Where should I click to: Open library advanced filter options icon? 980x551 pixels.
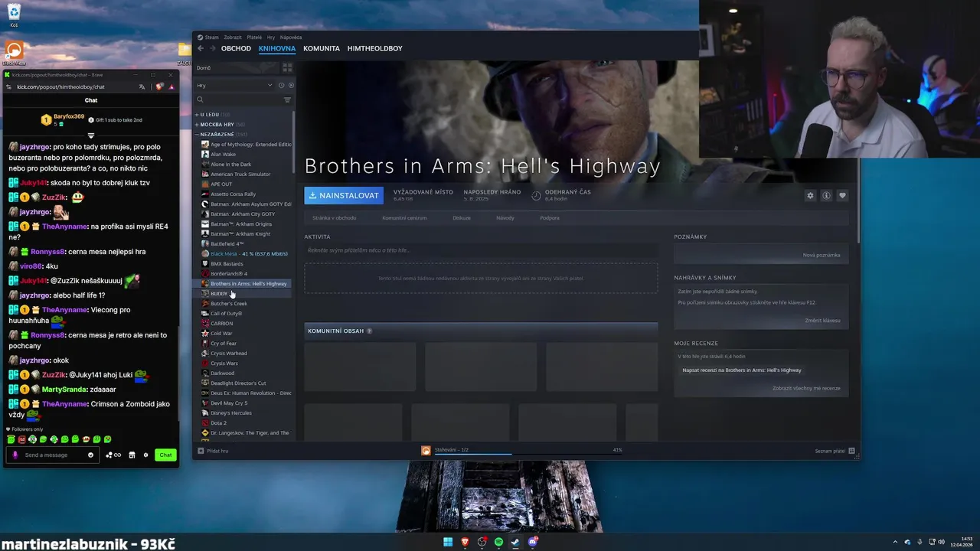pos(287,99)
